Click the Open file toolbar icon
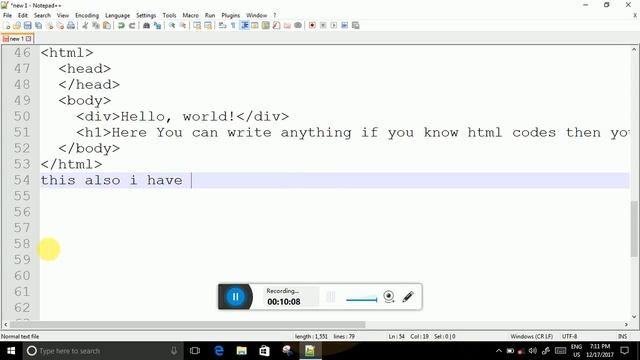Screen dimensions: 640x360 17,25
